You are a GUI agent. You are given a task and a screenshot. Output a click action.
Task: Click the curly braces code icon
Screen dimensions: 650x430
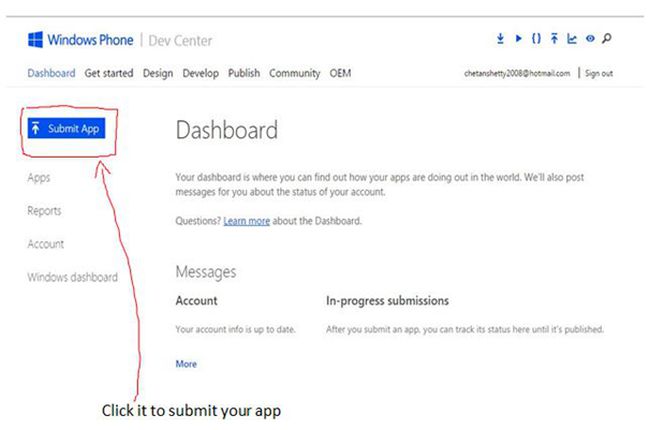point(536,39)
